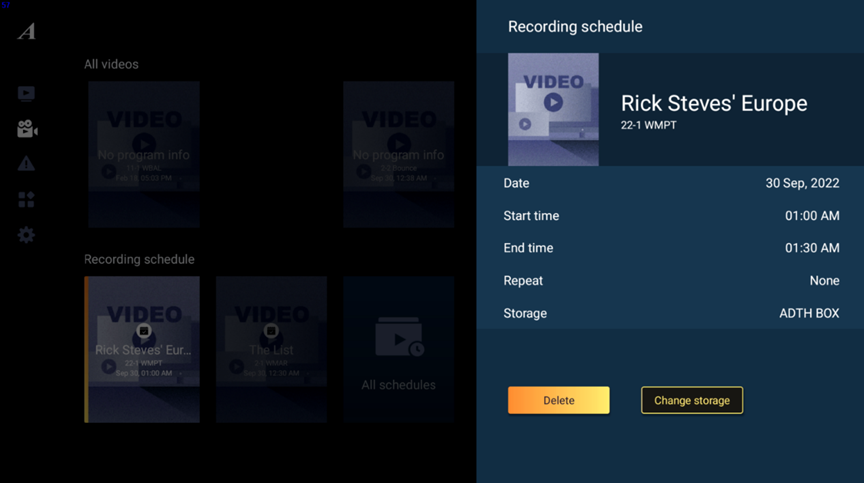The image size is (864, 483).
Task: Select the Rick Steves' Eur... schedule card
Action: [x=142, y=350]
